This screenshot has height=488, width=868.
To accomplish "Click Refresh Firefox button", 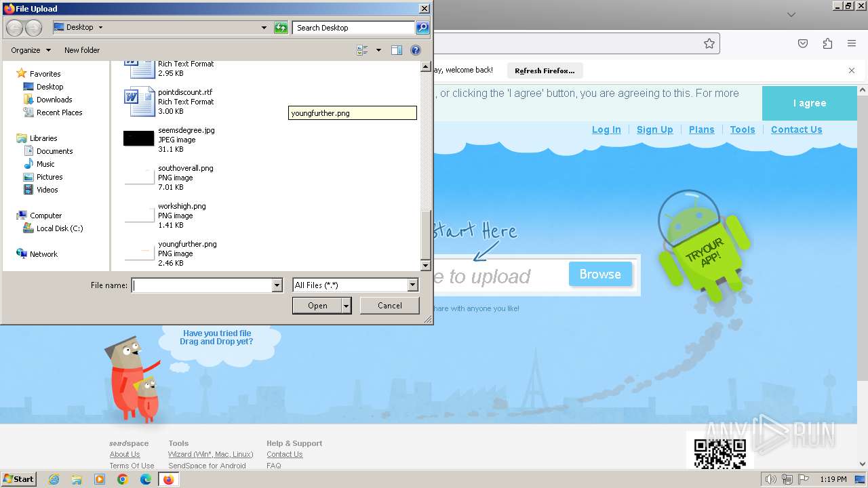I will coord(545,70).
